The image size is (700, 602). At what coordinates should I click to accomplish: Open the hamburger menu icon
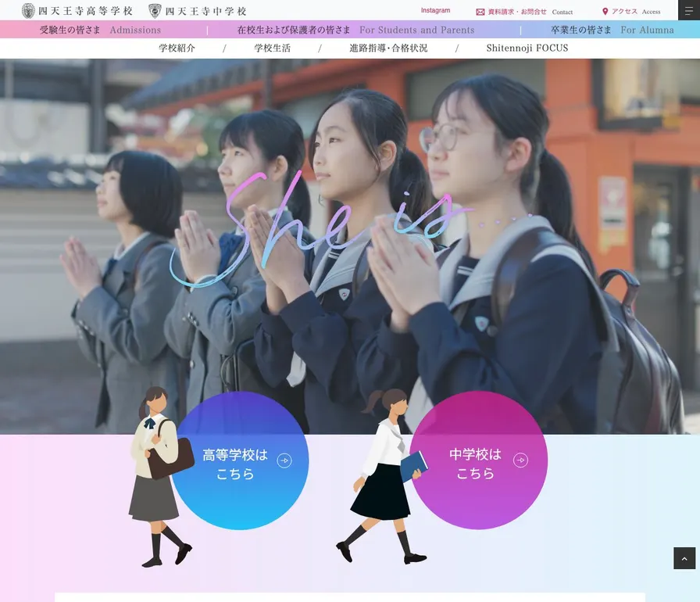pos(689,10)
